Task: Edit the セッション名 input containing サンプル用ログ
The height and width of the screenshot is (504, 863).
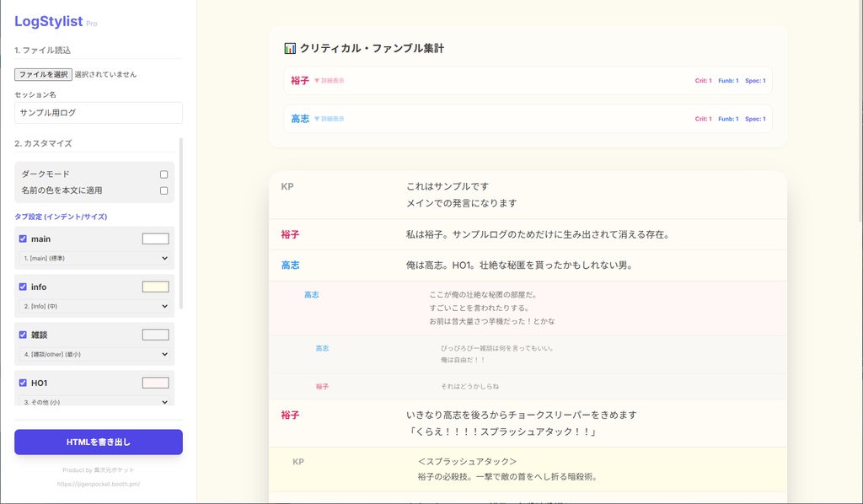Action: [x=99, y=113]
